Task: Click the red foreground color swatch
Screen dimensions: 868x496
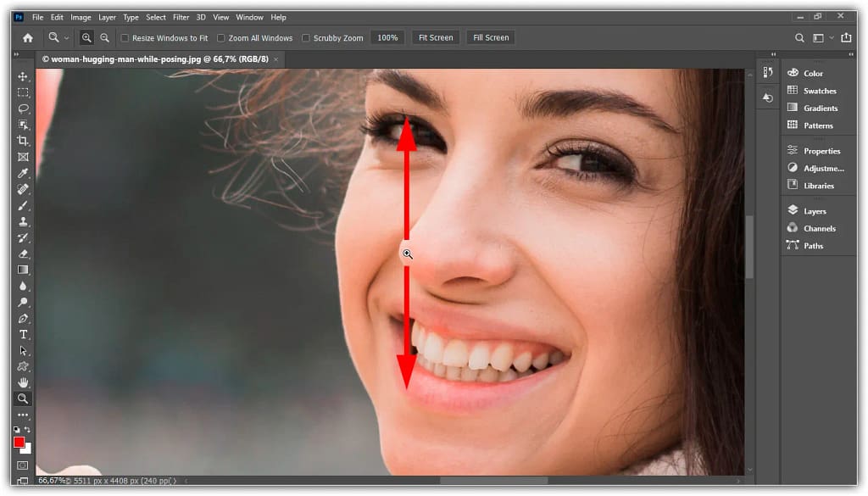Action: 19,442
